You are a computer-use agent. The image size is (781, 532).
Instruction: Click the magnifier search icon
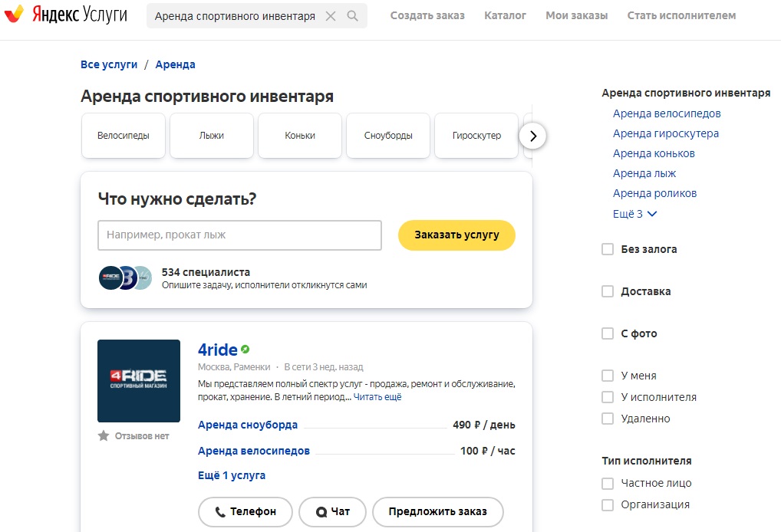point(353,16)
